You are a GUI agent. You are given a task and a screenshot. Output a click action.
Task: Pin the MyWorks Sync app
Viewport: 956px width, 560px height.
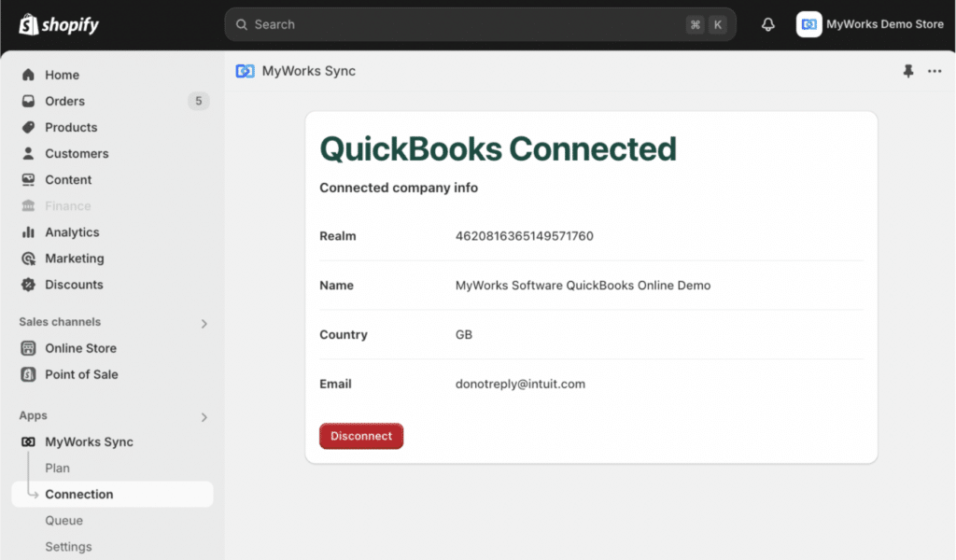[x=907, y=70]
